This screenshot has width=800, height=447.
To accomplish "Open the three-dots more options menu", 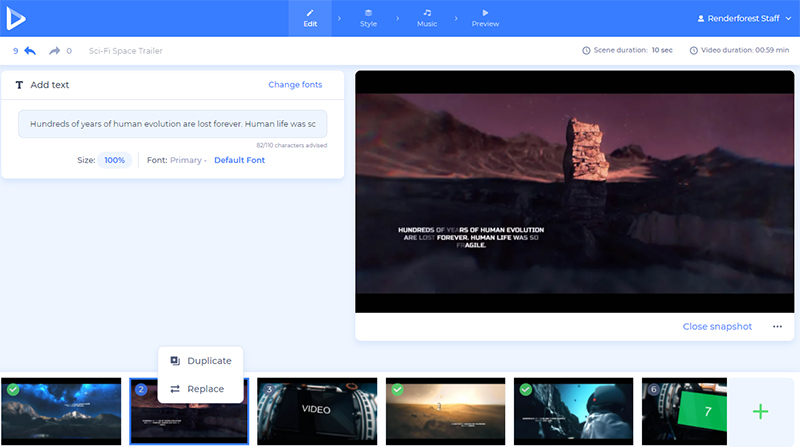I will click(x=777, y=327).
